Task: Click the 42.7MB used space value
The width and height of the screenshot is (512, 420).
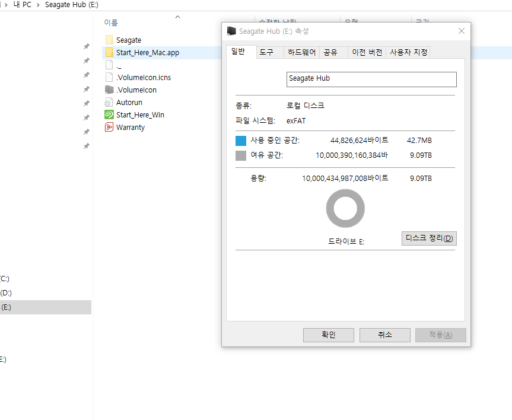Action: 419,141
